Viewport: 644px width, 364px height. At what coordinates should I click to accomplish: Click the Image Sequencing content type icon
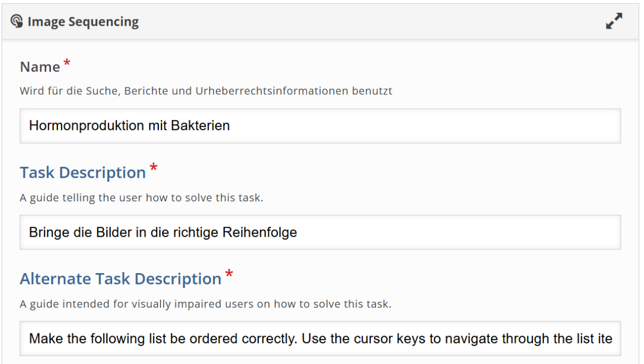coord(17,21)
